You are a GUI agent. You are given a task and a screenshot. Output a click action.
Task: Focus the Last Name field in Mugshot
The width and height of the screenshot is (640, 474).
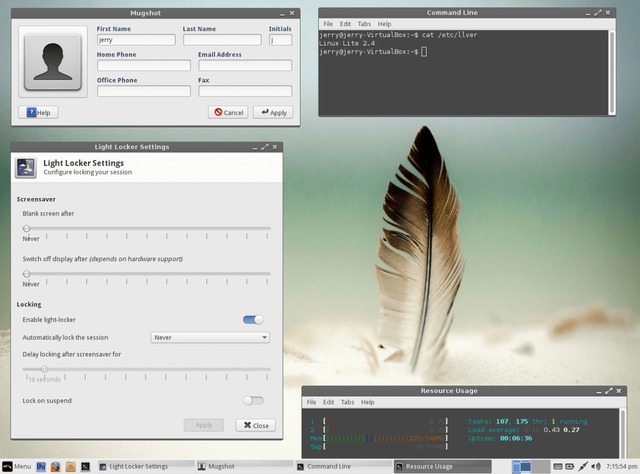click(222, 40)
